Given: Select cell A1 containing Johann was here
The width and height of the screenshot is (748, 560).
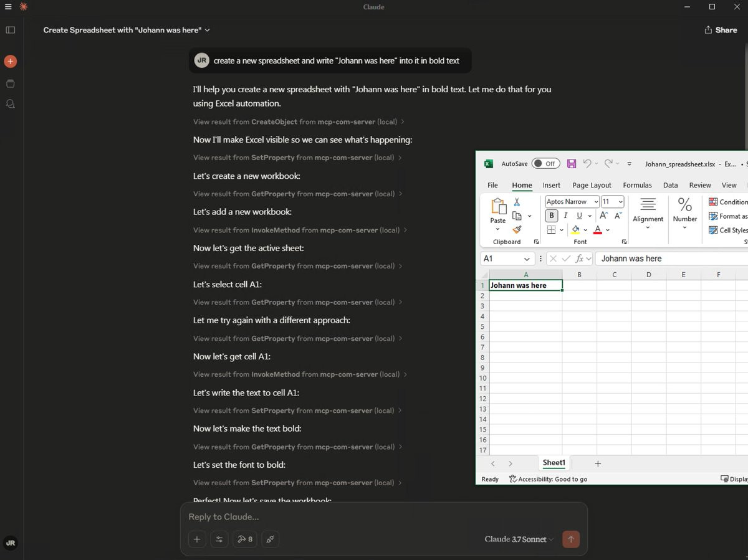Looking at the screenshot, I should tap(525, 285).
